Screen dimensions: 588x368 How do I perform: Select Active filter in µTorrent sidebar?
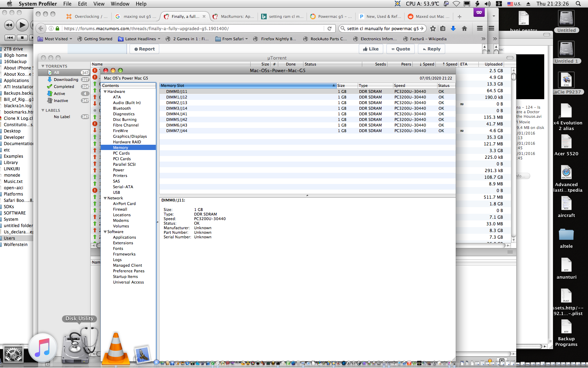(x=64, y=94)
